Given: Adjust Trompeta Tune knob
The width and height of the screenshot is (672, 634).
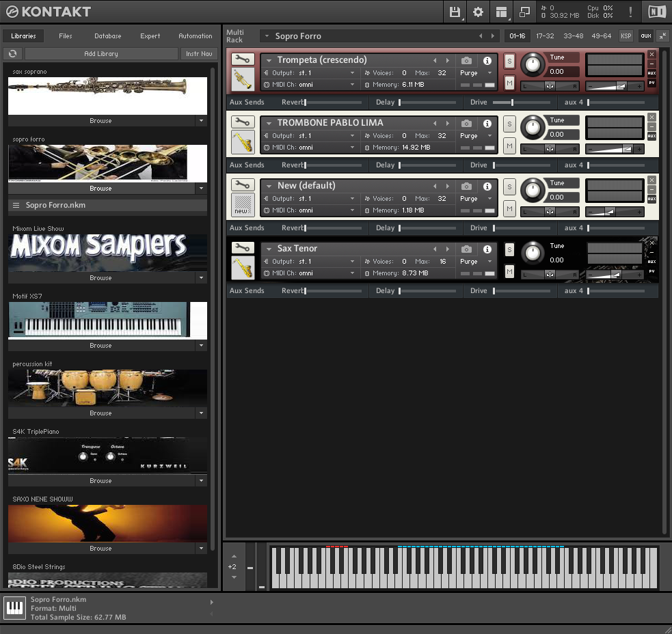Looking at the screenshot, I should [x=533, y=64].
